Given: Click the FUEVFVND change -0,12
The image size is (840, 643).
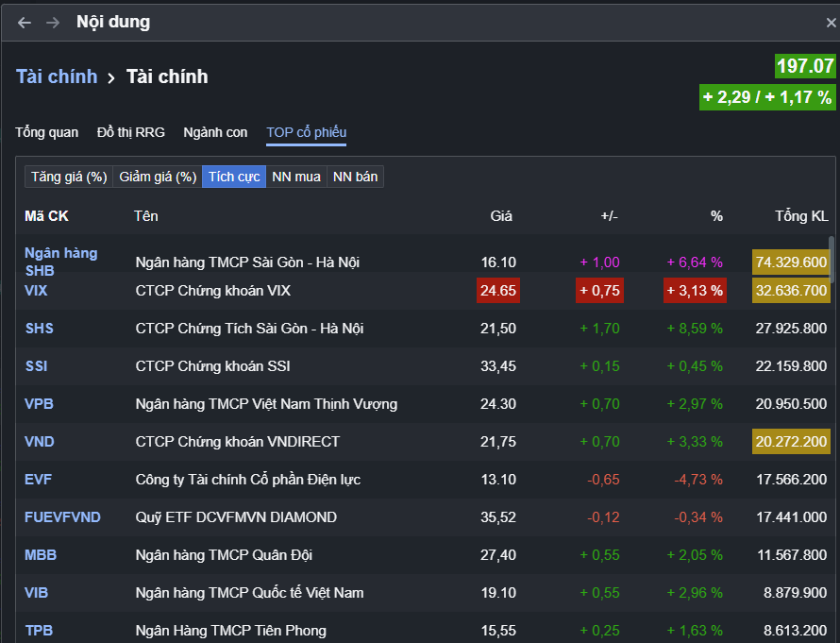Looking at the screenshot, I should tap(604, 517).
